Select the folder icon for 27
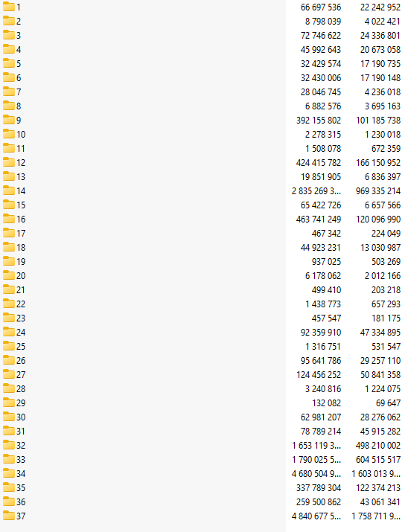405x532 pixels. coord(9,374)
